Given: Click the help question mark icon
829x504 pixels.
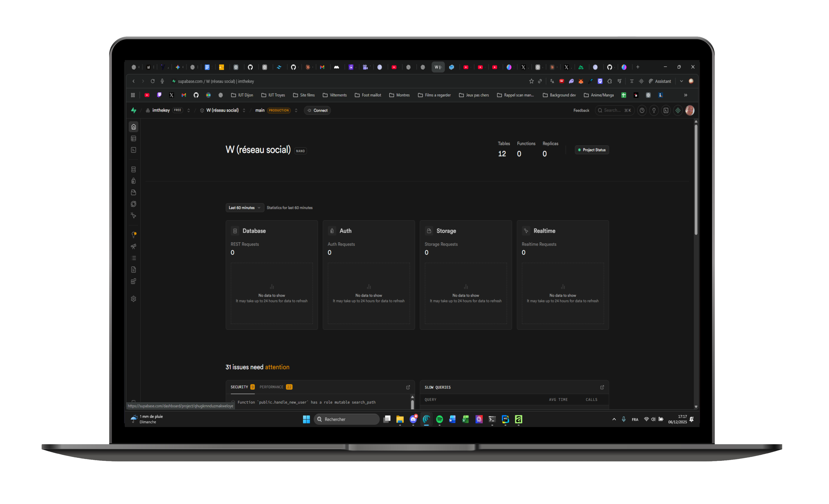Looking at the screenshot, I should pyautogui.click(x=642, y=110).
